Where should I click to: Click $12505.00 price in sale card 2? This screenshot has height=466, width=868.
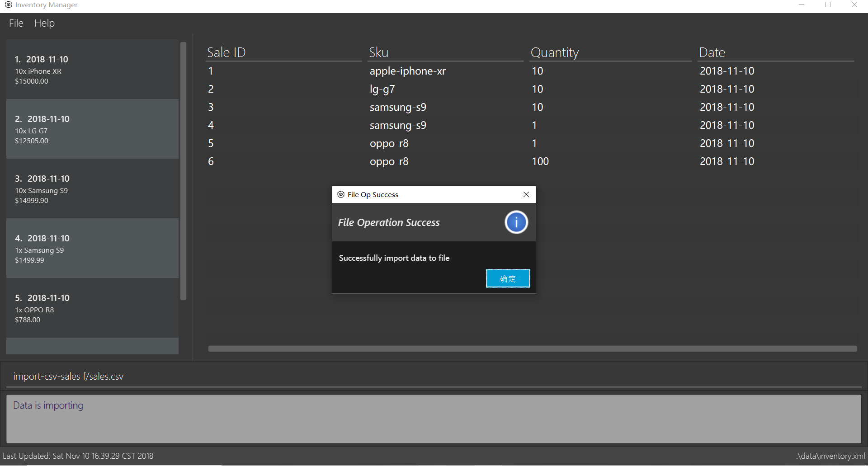(32, 141)
